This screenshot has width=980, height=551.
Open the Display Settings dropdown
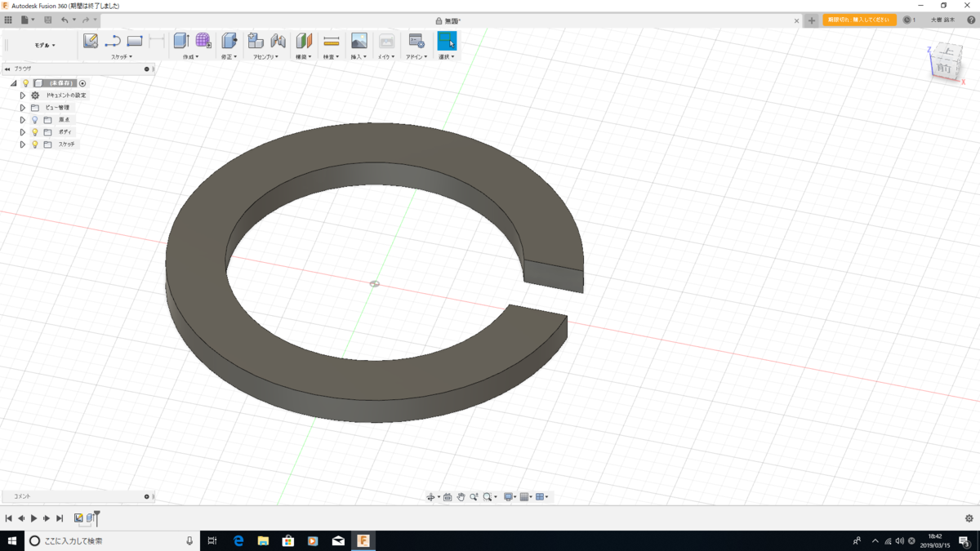click(509, 497)
